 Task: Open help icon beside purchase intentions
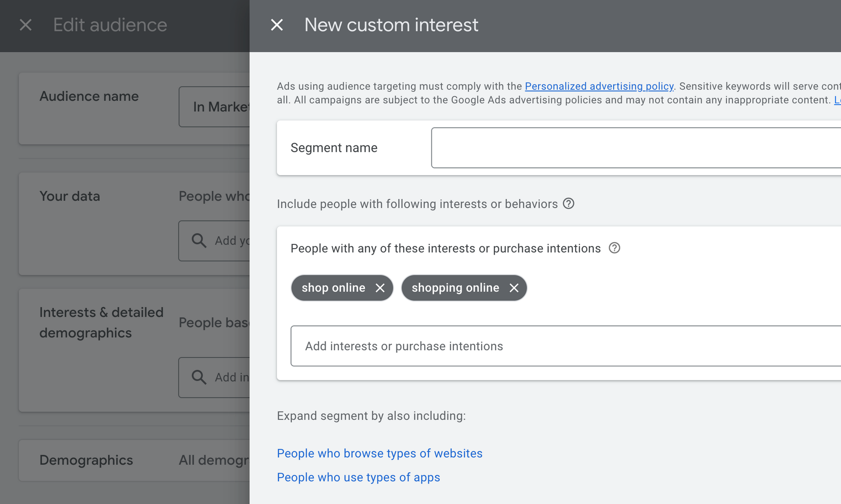click(615, 248)
